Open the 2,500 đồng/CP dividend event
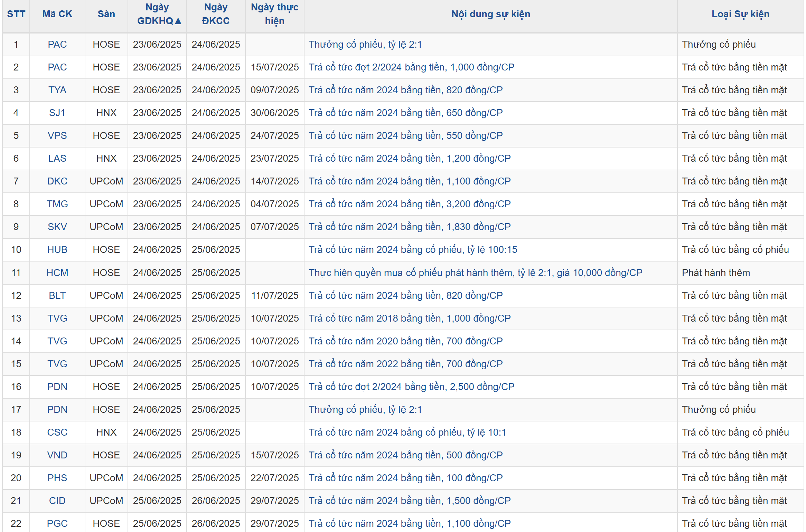Image resolution: width=806 pixels, height=532 pixels. point(412,387)
